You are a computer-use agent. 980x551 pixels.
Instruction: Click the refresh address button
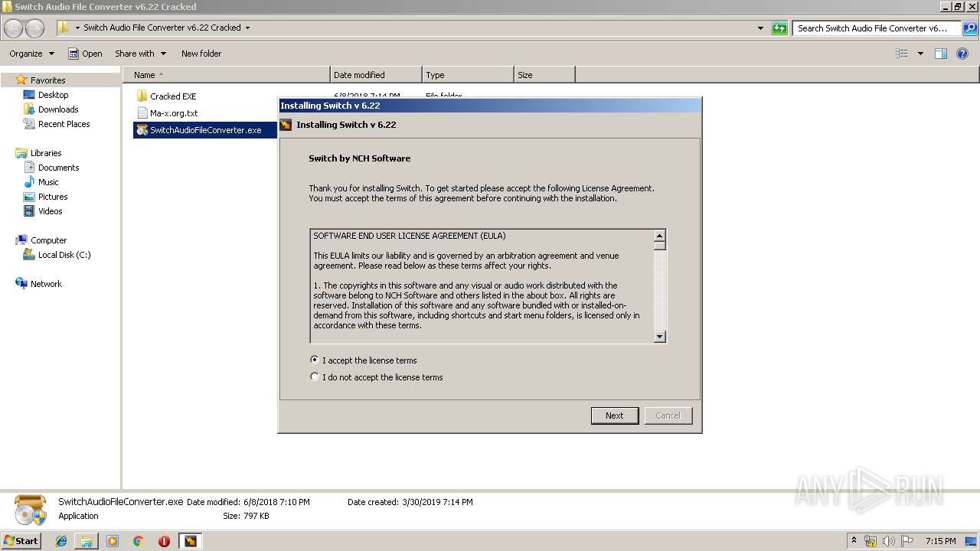(x=779, y=28)
